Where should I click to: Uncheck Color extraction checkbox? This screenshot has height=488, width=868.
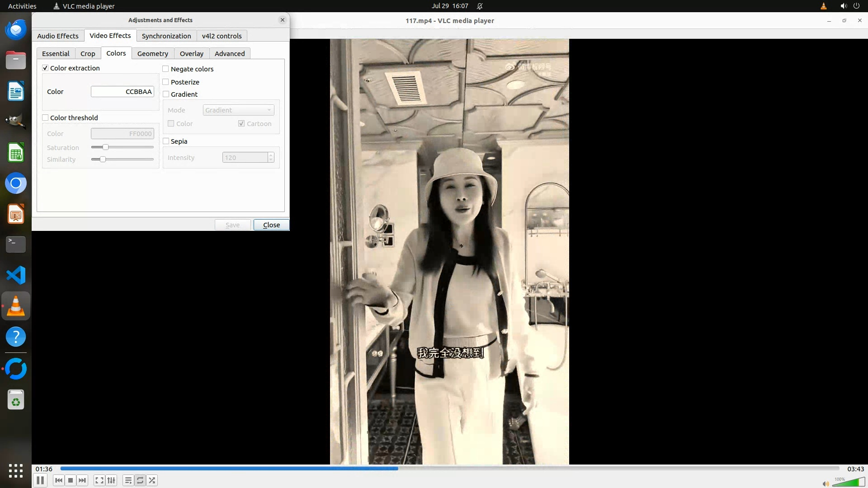tap(45, 68)
